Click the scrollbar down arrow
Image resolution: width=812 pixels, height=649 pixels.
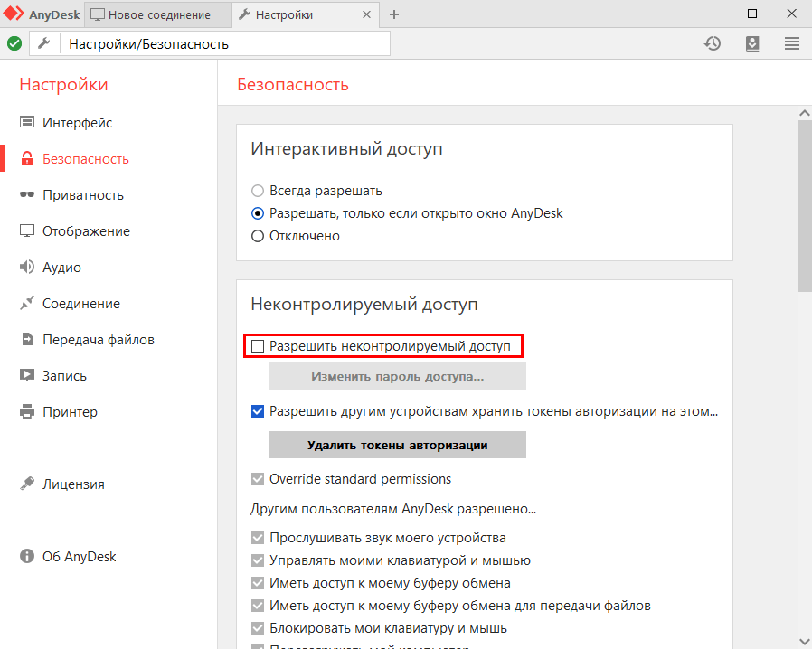pyautogui.click(x=804, y=643)
